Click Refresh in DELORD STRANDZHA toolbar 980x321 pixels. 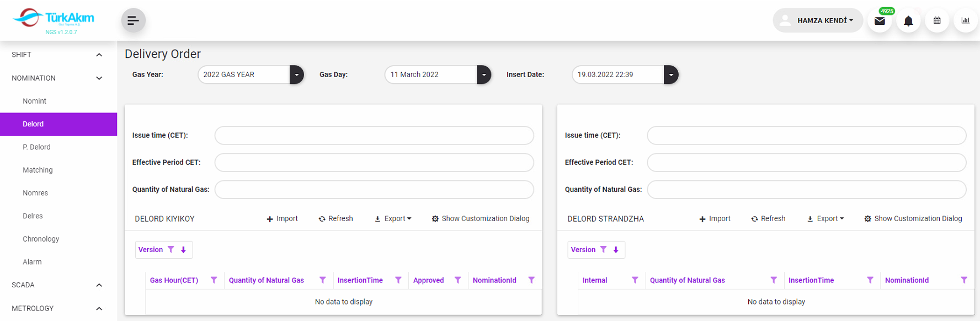(768, 219)
